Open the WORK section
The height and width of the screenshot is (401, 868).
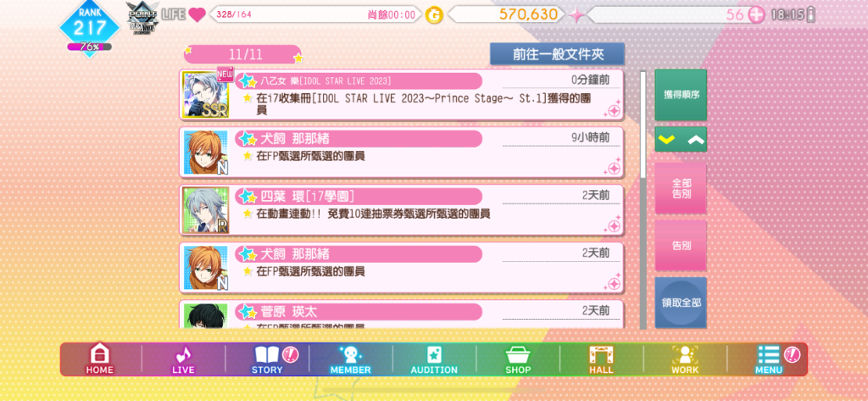685,359
